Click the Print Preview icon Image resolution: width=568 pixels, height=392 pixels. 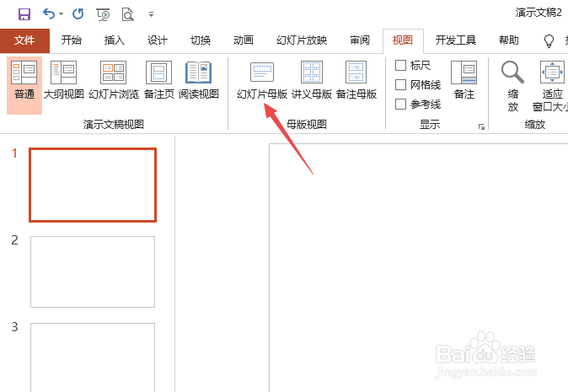point(127,14)
